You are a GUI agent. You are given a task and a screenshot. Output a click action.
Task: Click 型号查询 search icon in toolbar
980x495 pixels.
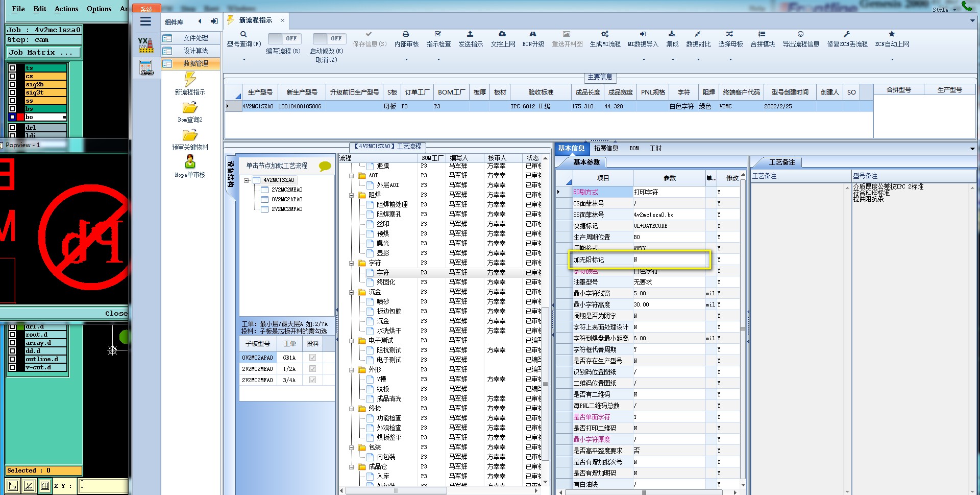point(243,34)
